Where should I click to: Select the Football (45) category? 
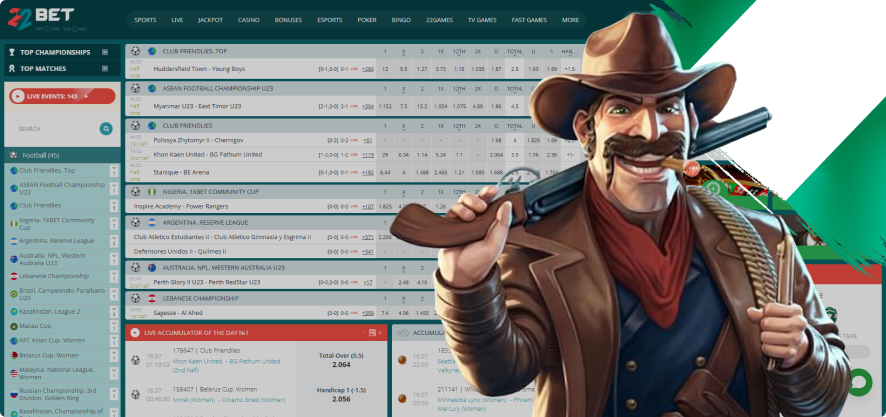pos(62,155)
